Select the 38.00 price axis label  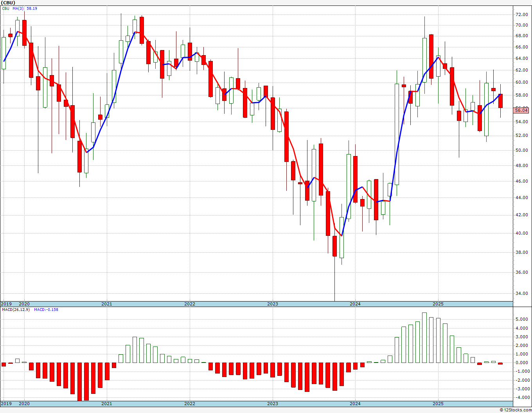pyautogui.click(x=521, y=252)
